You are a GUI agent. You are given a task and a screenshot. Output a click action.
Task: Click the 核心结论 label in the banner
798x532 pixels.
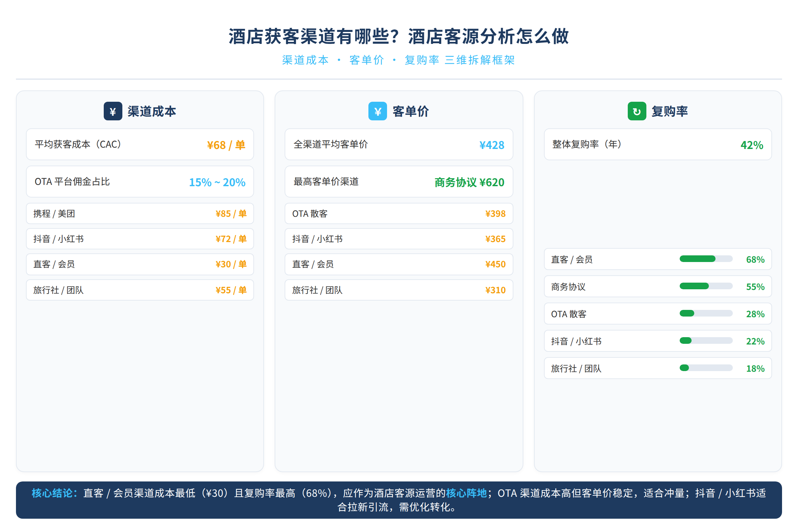point(55,493)
